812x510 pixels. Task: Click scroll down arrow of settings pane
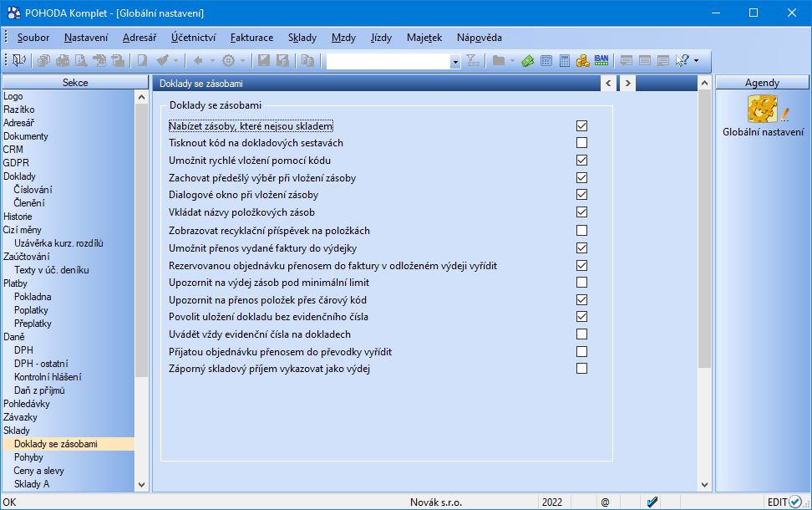pyautogui.click(x=704, y=485)
